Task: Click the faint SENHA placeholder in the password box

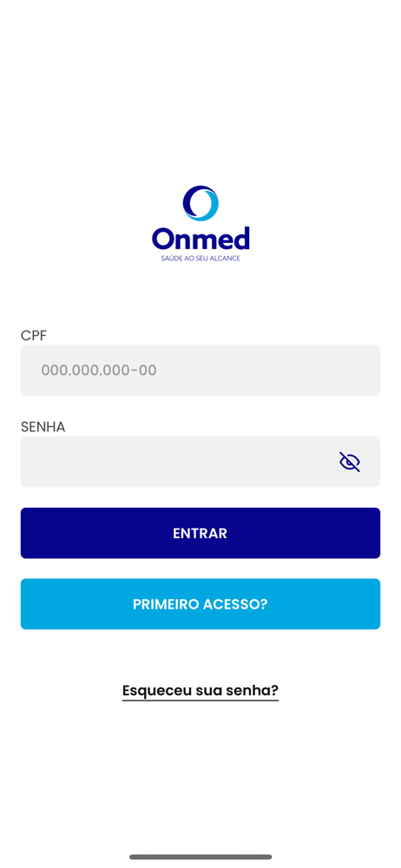Action: [63, 462]
